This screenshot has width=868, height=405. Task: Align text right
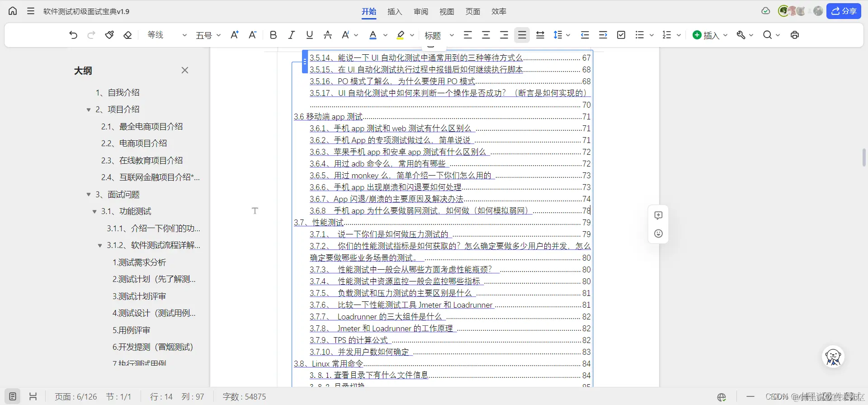point(504,35)
